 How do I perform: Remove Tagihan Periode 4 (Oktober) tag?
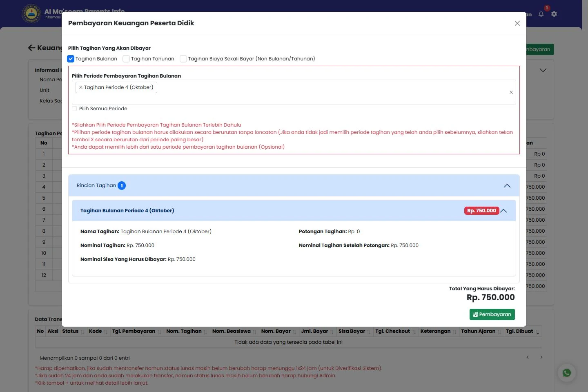pos(81,87)
